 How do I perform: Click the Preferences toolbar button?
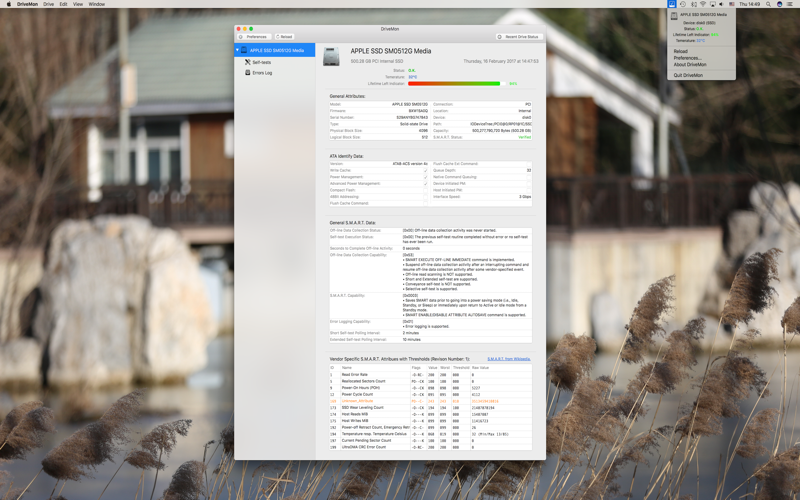253,37
